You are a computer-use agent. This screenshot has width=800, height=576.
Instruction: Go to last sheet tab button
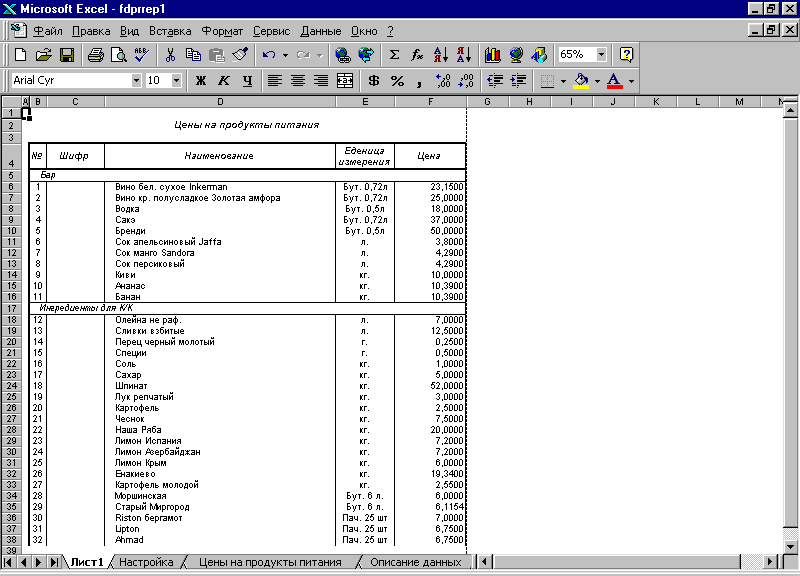point(54,562)
